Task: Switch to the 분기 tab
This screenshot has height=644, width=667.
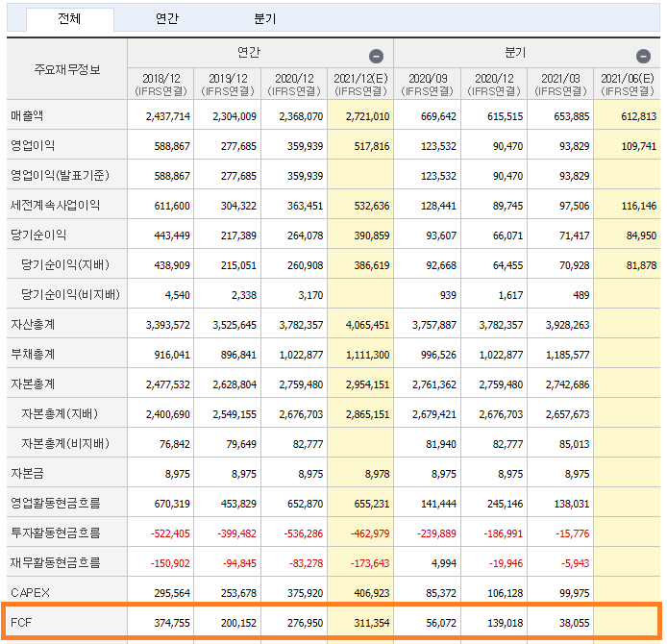Action: [265, 18]
